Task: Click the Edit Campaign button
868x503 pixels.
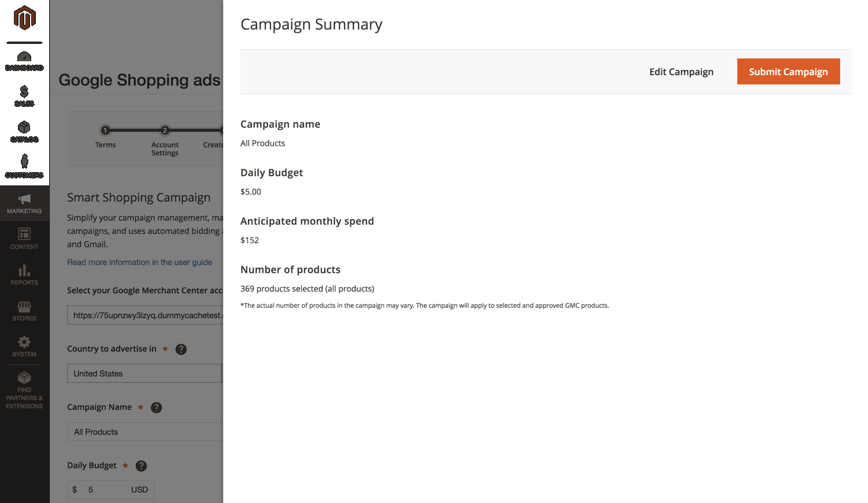Action: 681,72
